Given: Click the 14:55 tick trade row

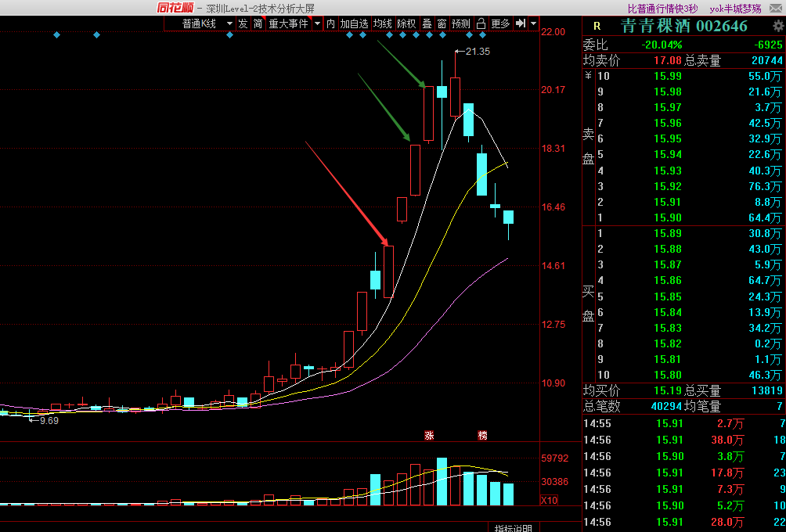Looking at the screenshot, I should 683,424.
